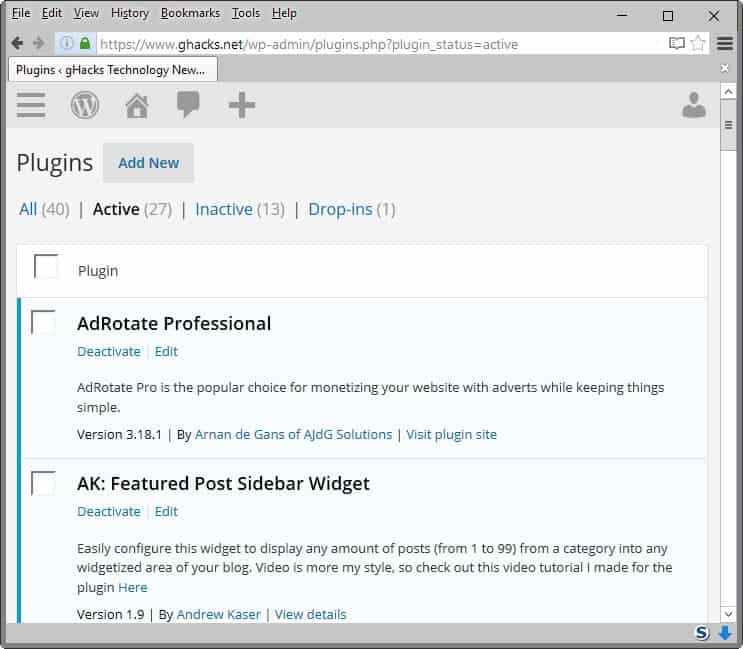Click the Version 3.18.1 text
The width and height of the screenshot is (743, 649).
tap(119, 434)
